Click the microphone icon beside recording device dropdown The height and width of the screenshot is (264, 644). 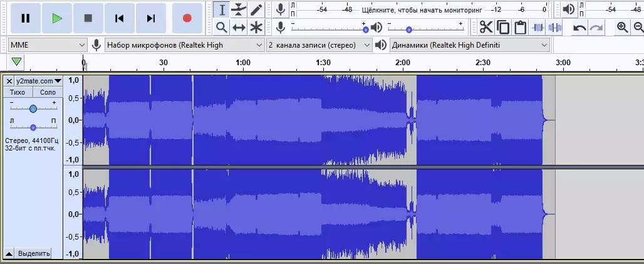[96, 45]
